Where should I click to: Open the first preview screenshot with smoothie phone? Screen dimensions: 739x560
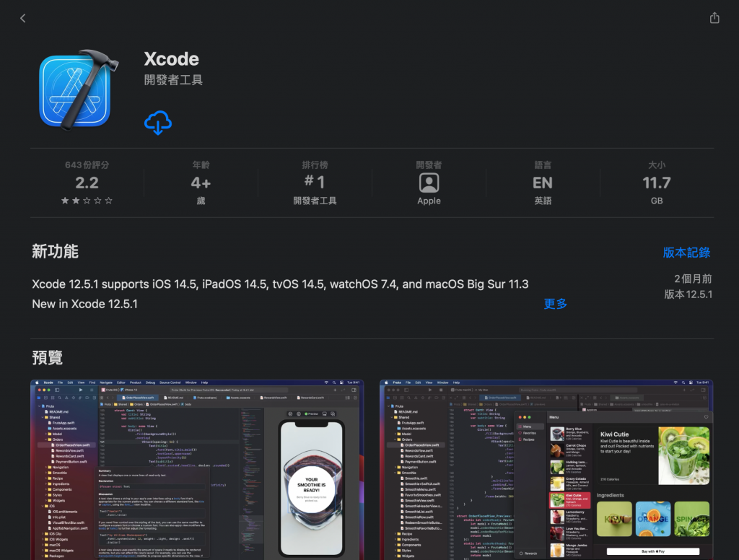tap(197, 470)
